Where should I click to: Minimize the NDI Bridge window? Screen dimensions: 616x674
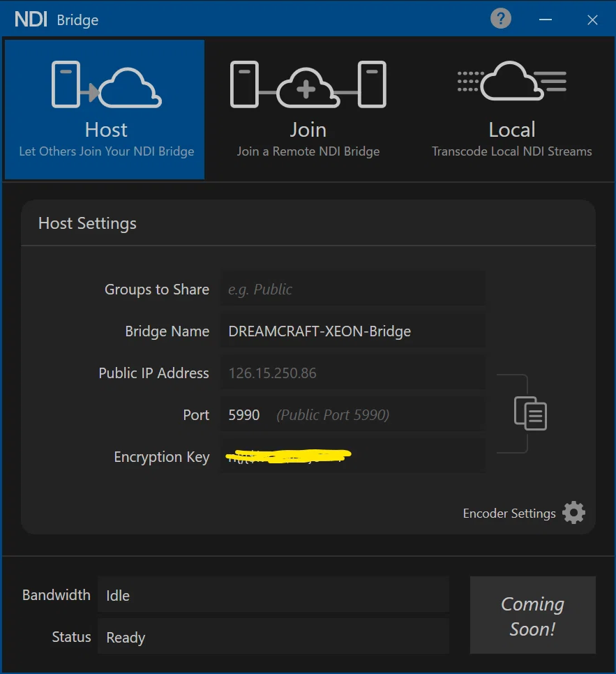(x=546, y=20)
